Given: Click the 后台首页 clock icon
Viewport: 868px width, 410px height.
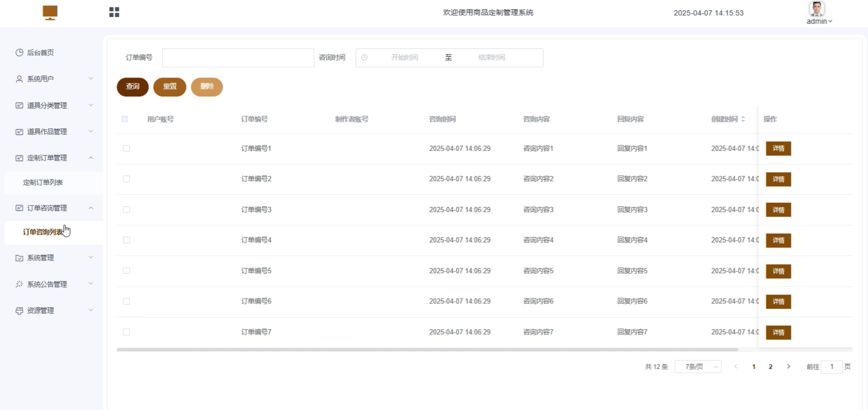Looking at the screenshot, I should point(19,53).
